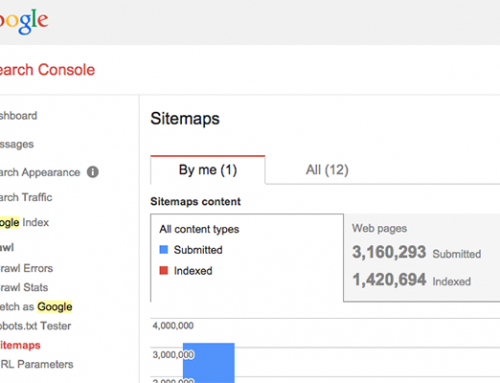Click the red Indexed legend swatch

pyautogui.click(x=164, y=270)
